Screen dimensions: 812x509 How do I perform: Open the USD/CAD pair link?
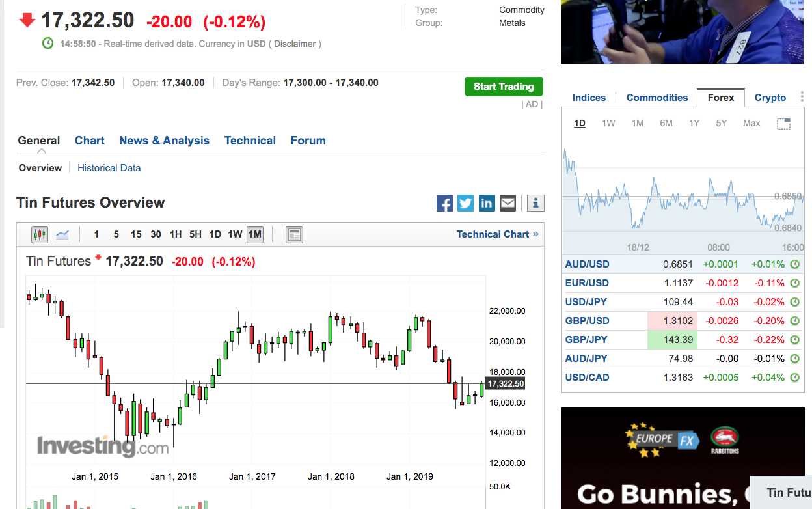(x=588, y=378)
